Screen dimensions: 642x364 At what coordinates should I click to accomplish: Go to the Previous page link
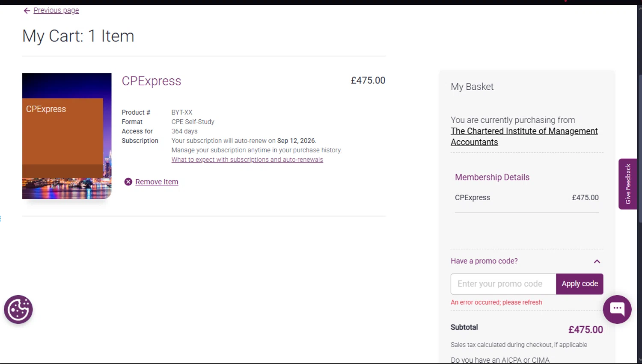point(56,10)
